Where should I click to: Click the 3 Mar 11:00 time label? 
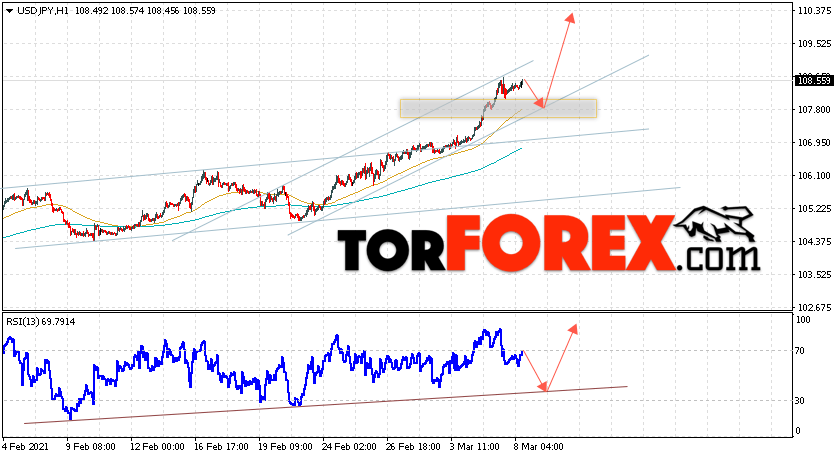475,447
